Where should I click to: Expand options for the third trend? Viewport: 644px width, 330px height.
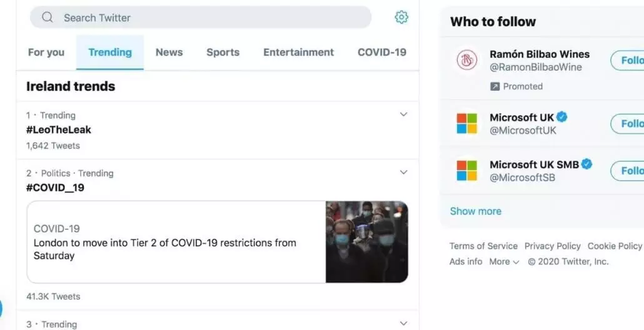tap(404, 323)
